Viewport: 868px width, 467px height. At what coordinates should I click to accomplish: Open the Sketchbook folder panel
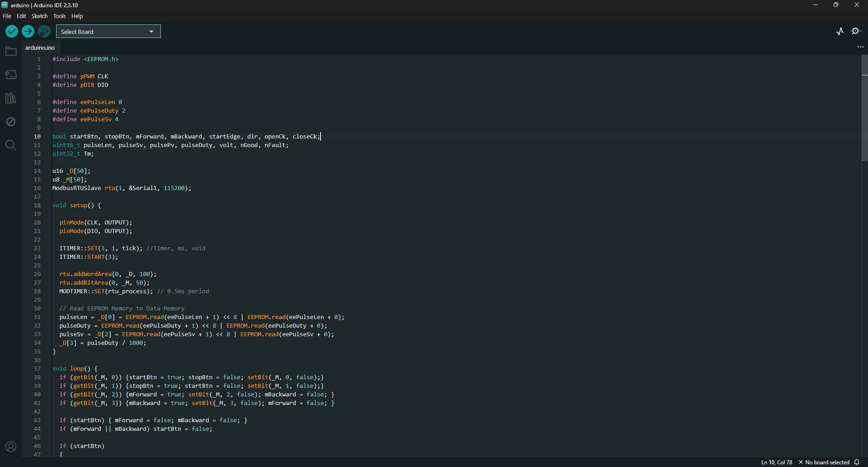11,51
